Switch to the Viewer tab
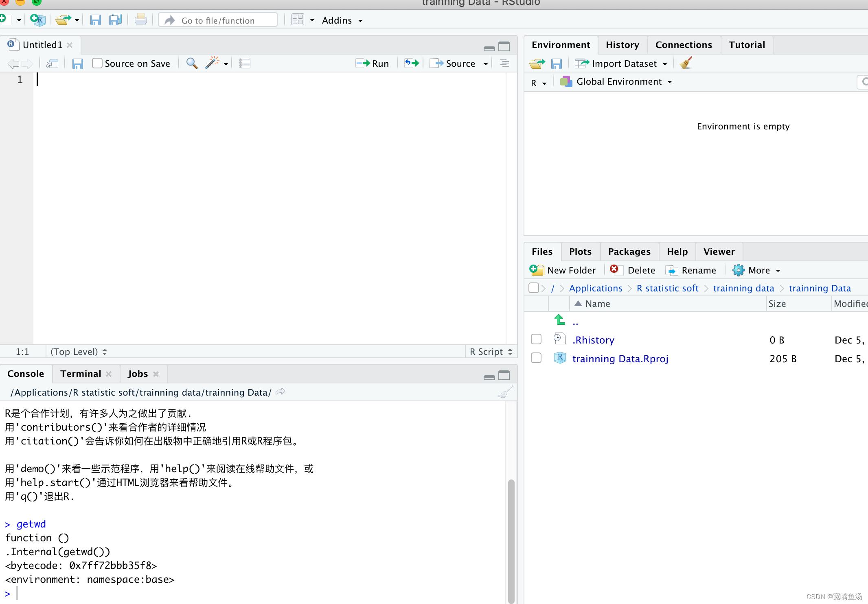Viewport: 868px width, 604px height. pos(719,252)
